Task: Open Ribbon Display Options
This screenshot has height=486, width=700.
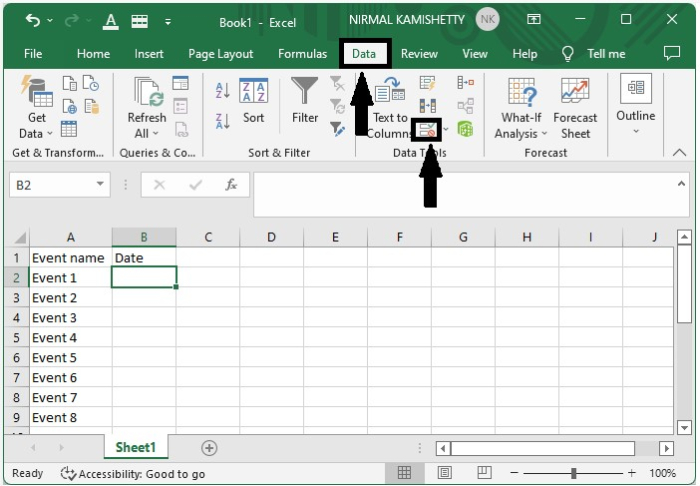Action: [534, 19]
